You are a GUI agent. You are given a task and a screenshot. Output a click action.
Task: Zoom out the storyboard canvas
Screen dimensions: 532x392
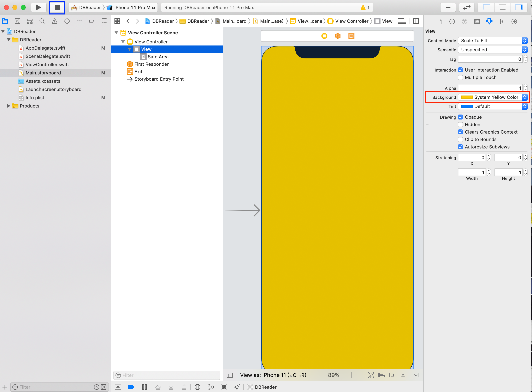(317, 375)
